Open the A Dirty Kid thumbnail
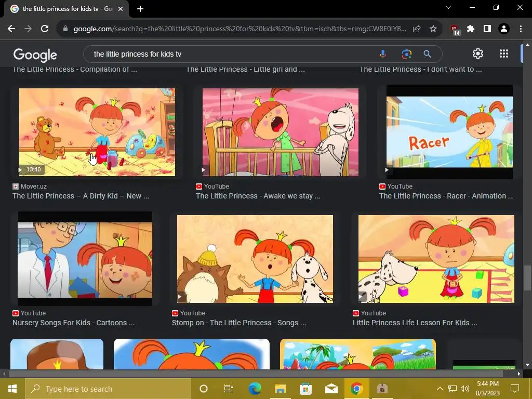 pyautogui.click(x=97, y=132)
